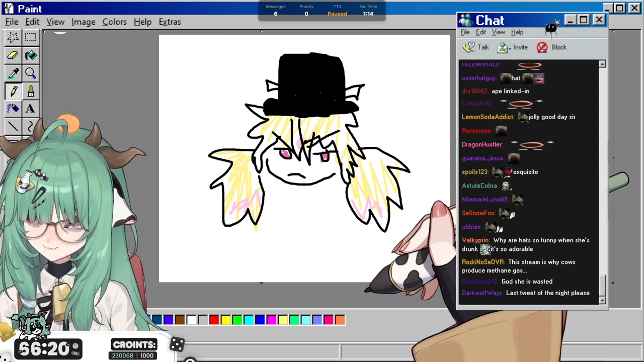Screen dimensions: 644x362
Task: Pick the red color swatch
Action: click(x=214, y=320)
